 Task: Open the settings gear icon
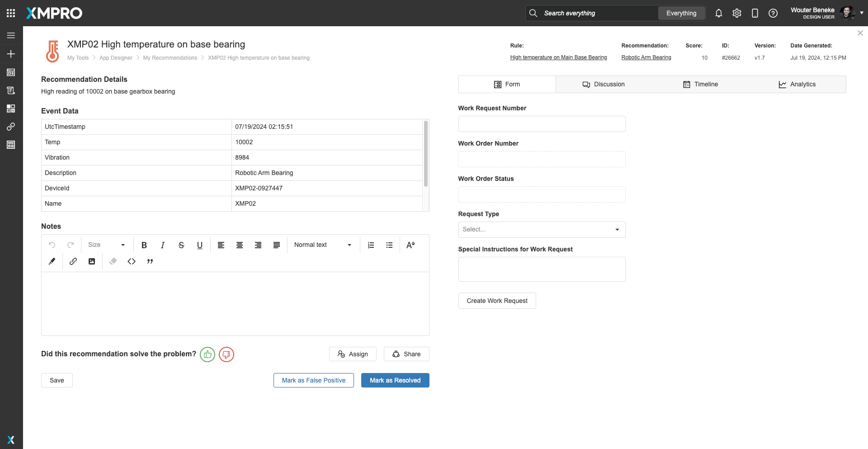coord(737,13)
